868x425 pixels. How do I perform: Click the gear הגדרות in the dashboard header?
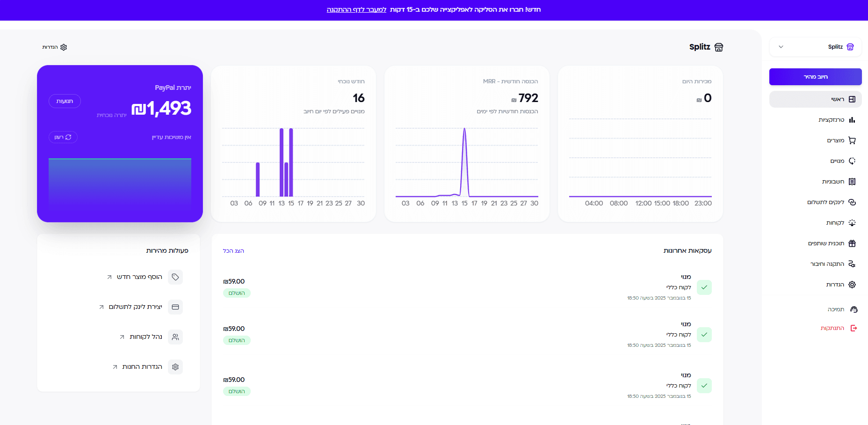click(55, 47)
